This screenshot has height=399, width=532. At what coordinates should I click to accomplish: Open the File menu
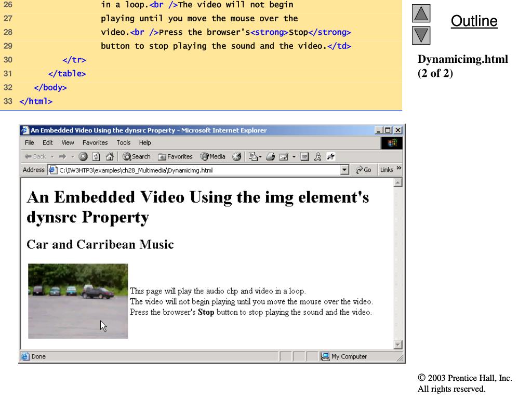coord(30,143)
